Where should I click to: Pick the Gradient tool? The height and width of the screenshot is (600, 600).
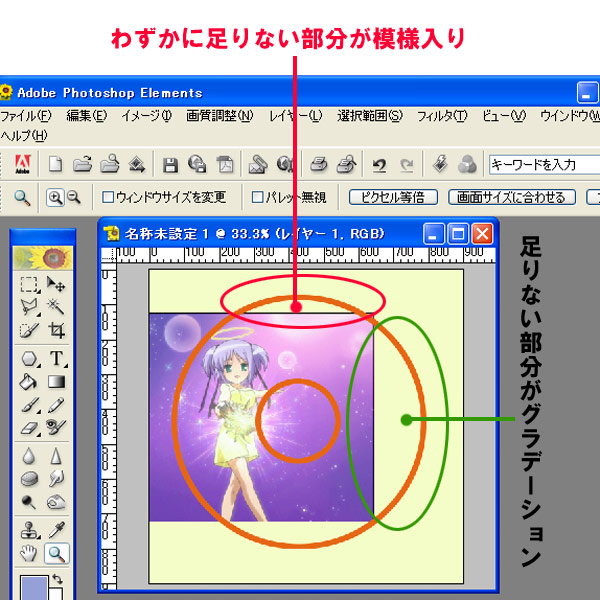coord(56,382)
